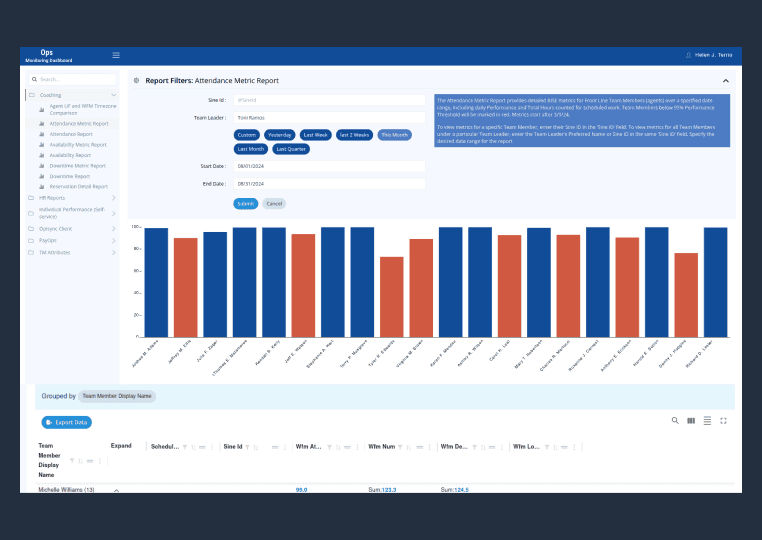The width and height of the screenshot is (762, 540).
Task: Click the row density lines icon
Action: click(x=707, y=421)
